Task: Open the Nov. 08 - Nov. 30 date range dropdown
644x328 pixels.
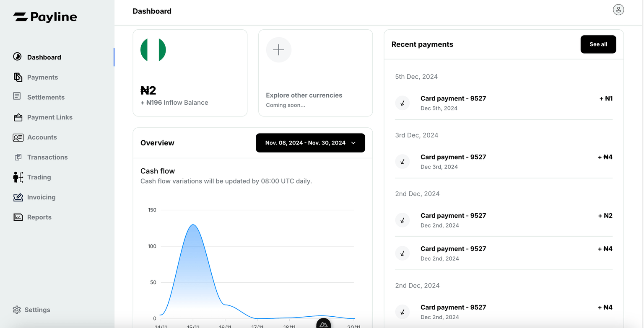Action: [x=310, y=143]
